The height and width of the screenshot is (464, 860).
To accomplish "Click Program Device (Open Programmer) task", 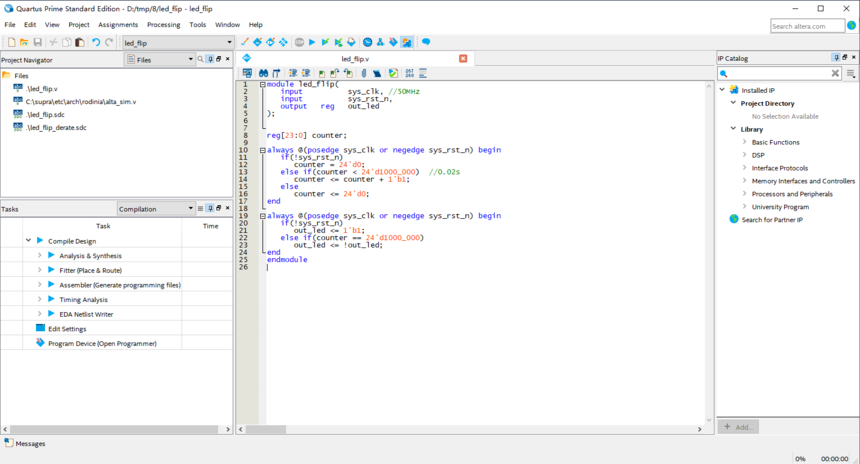I will [102, 343].
